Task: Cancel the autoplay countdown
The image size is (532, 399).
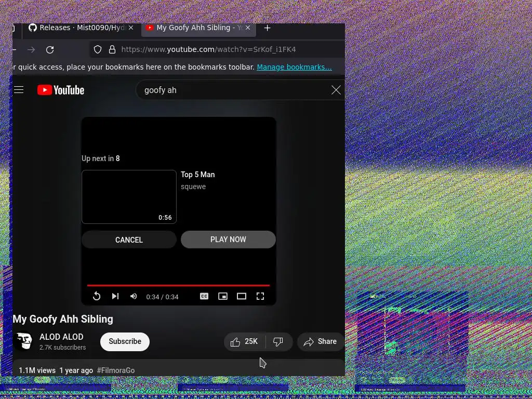Action: click(129, 240)
